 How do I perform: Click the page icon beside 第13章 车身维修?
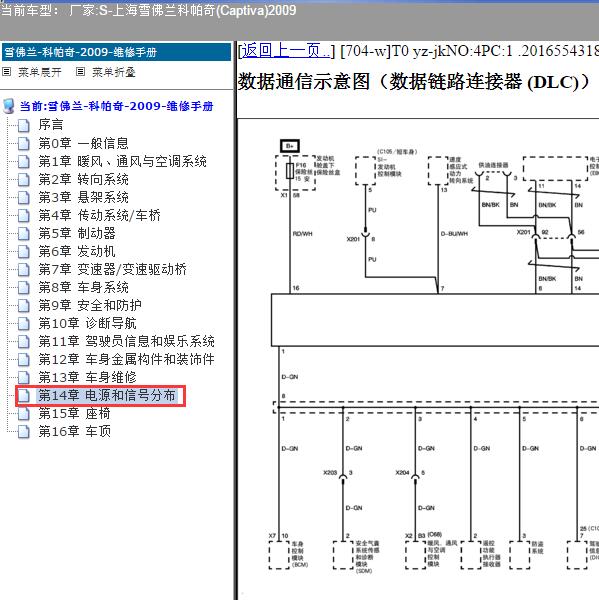tap(24, 377)
